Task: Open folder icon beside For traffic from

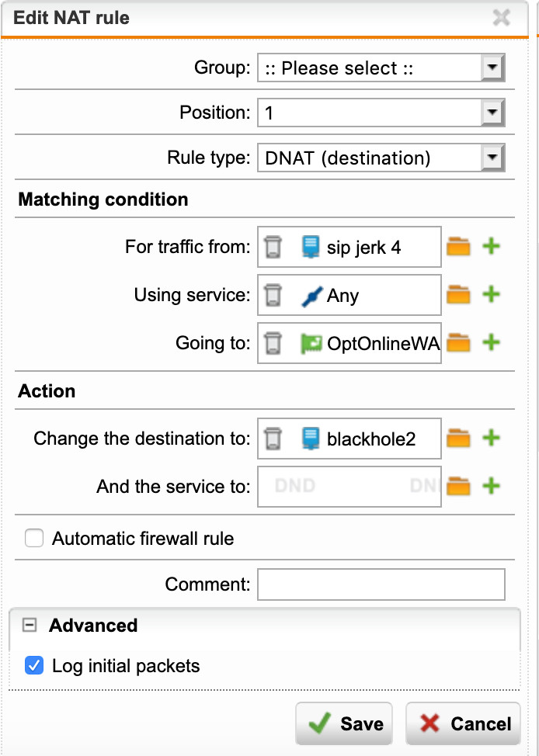Action: pyautogui.click(x=458, y=246)
